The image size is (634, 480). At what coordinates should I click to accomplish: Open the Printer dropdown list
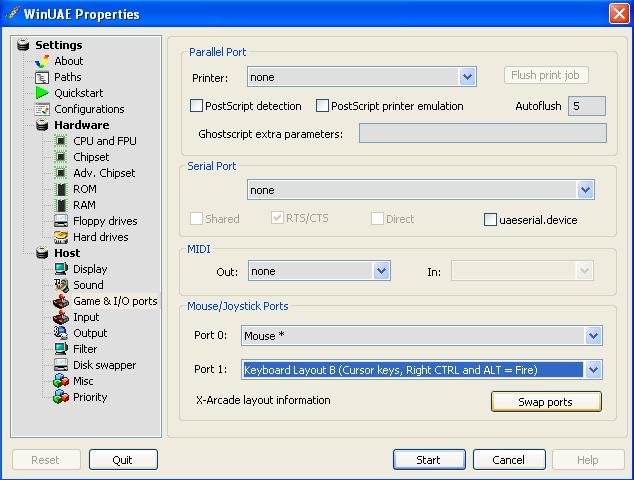[x=467, y=77]
